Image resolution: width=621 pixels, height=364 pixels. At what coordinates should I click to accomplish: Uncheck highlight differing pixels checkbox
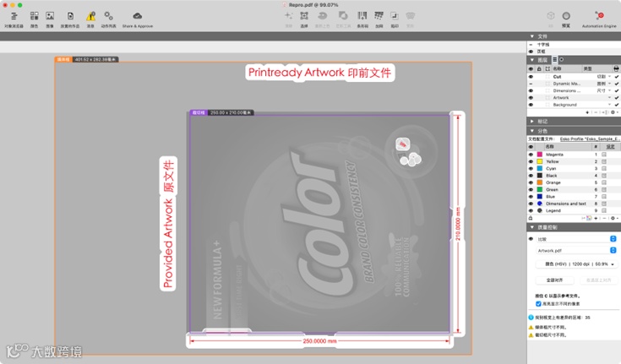click(x=538, y=304)
